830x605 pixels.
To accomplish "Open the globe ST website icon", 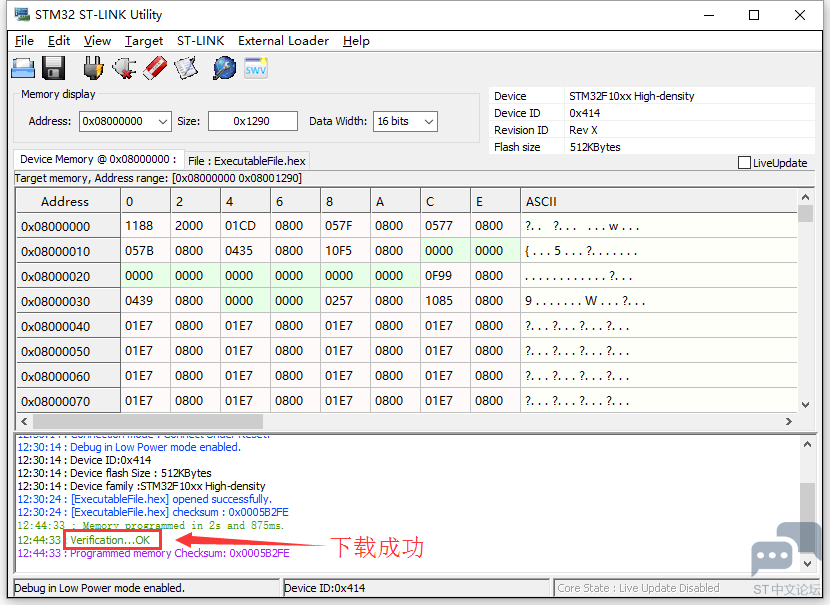I will pos(224,68).
